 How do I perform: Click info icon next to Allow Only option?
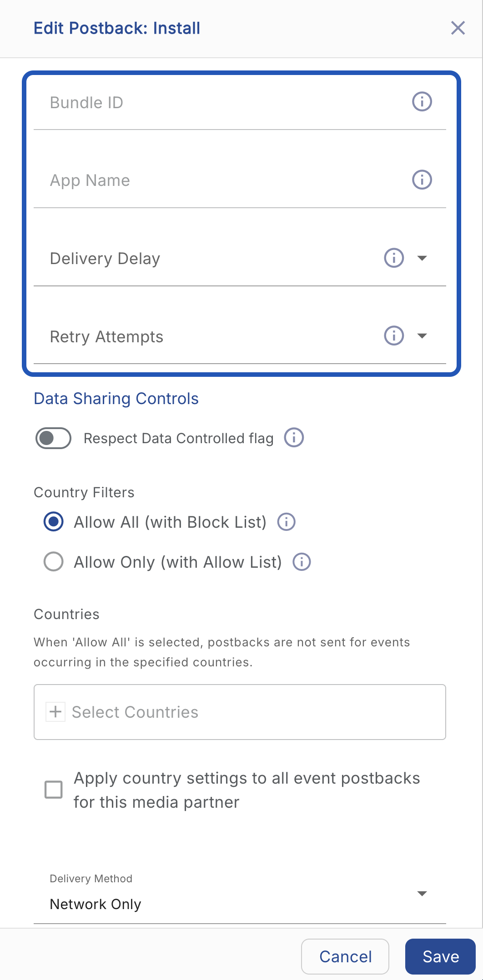coord(302,562)
